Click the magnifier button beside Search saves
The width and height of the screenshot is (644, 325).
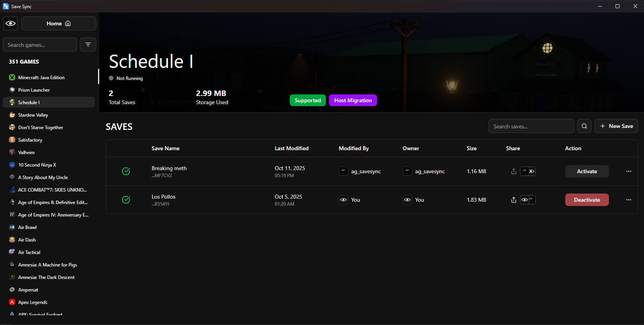[584, 126]
